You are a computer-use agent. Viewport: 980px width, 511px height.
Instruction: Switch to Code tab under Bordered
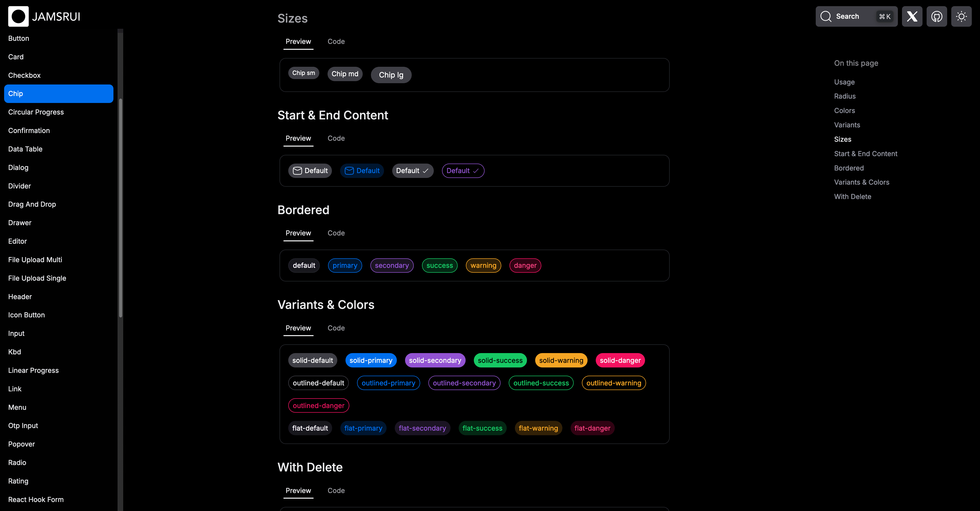click(x=336, y=233)
